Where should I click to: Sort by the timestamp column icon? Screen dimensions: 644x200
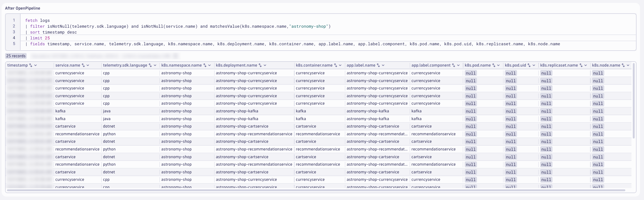(x=31, y=65)
